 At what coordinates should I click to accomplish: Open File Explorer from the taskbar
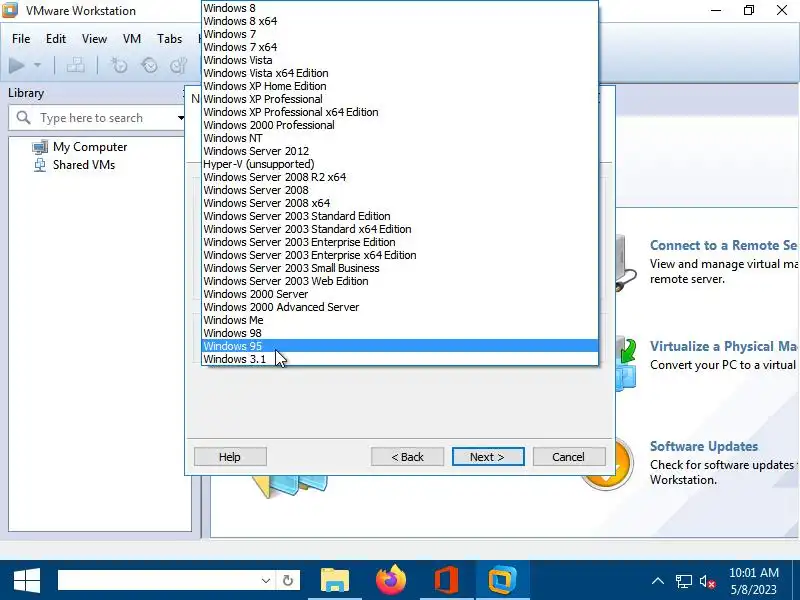click(335, 580)
